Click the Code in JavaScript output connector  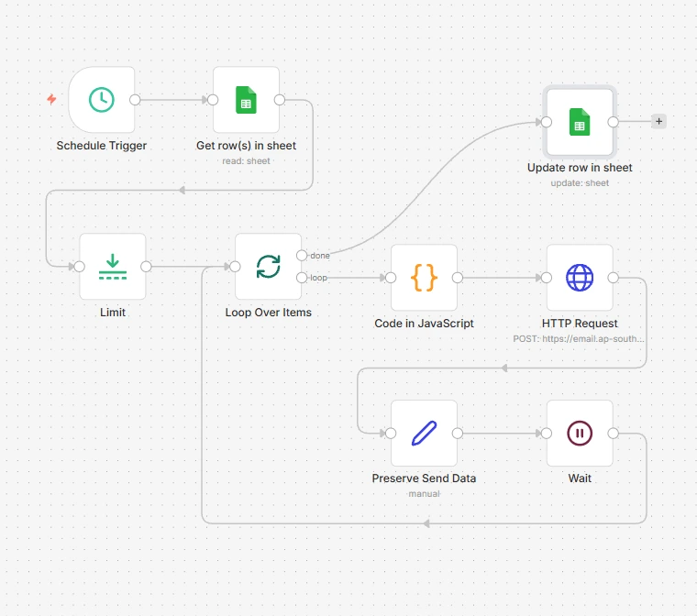(458, 278)
